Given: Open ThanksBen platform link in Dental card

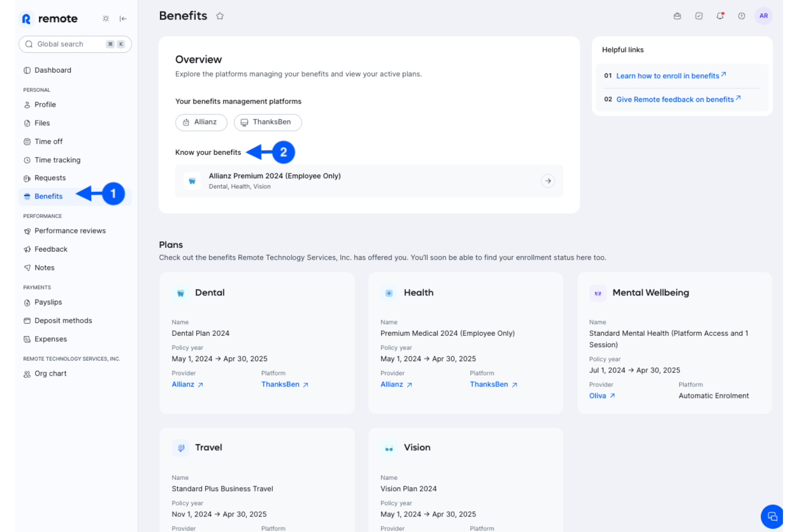Looking at the screenshot, I should point(285,384).
